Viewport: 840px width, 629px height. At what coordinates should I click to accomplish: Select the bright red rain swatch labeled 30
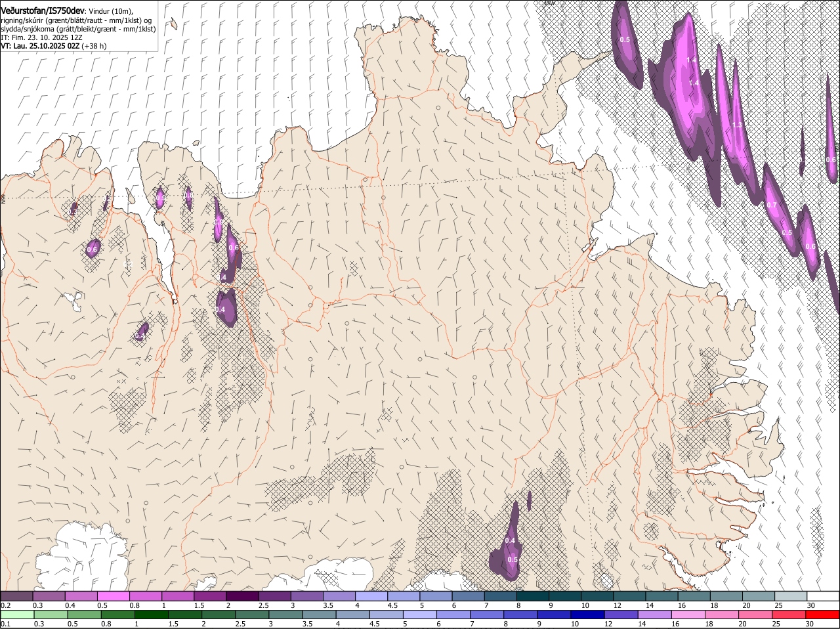[822, 615]
